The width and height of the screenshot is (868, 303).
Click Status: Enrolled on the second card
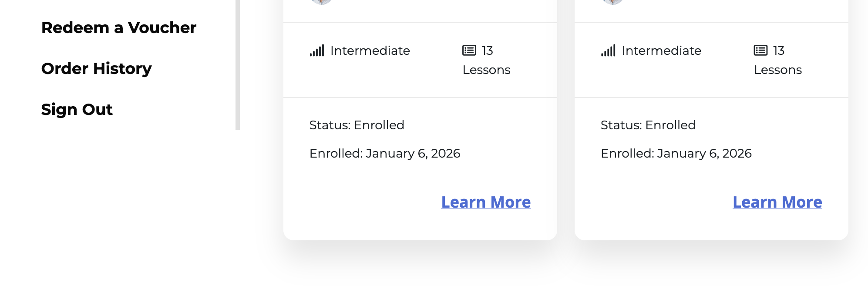pos(648,125)
